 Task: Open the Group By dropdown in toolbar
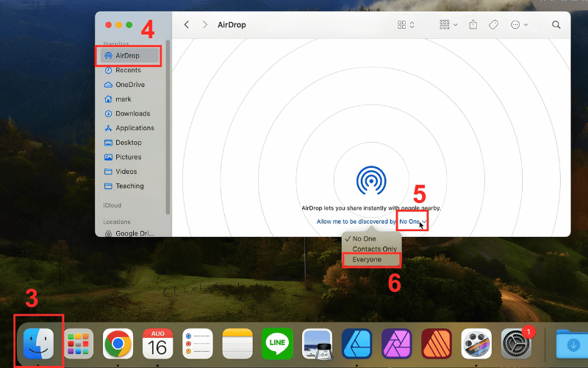[x=448, y=25]
